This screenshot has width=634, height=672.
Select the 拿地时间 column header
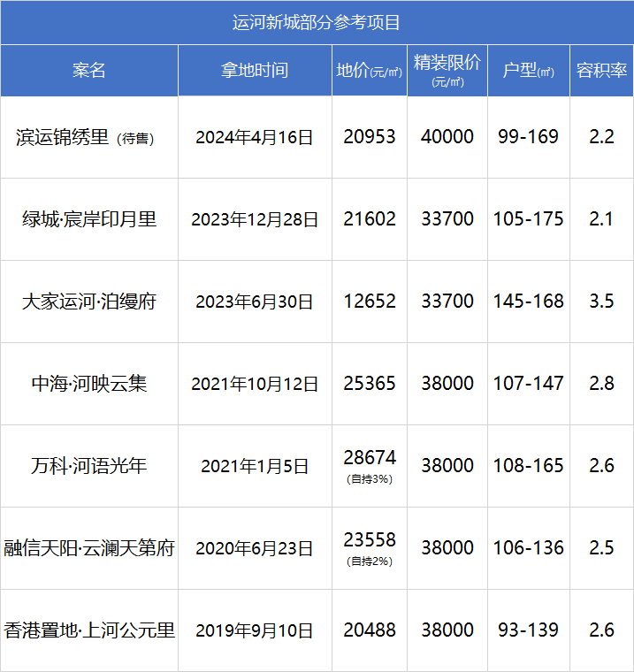coord(255,71)
